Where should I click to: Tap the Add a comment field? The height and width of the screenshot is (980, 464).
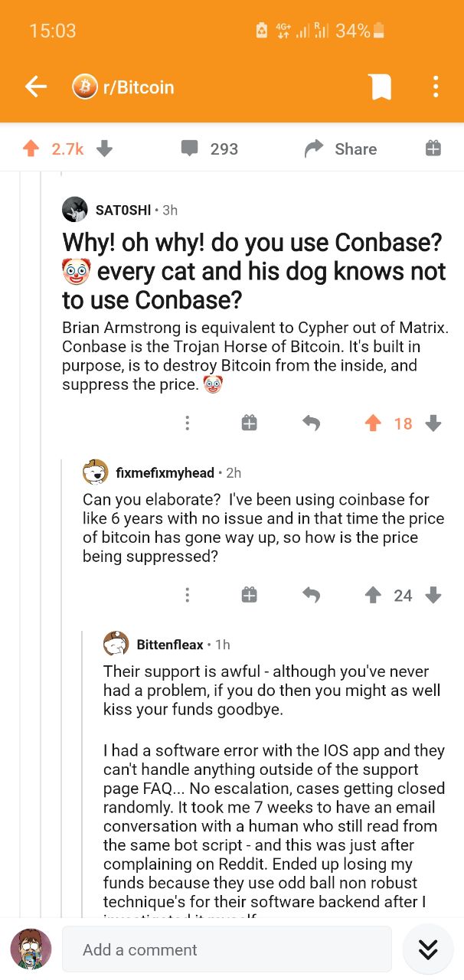tap(227, 949)
